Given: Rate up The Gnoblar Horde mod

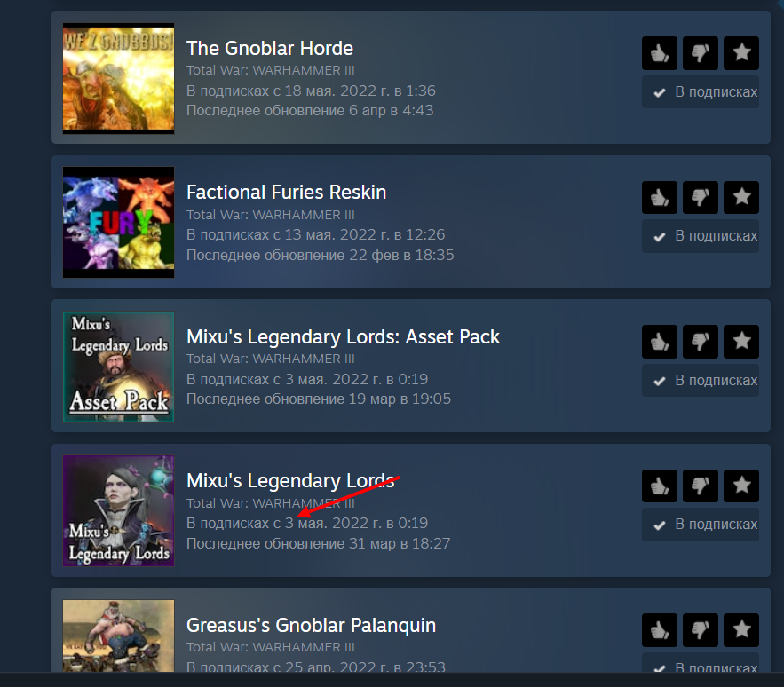Looking at the screenshot, I should point(660,53).
